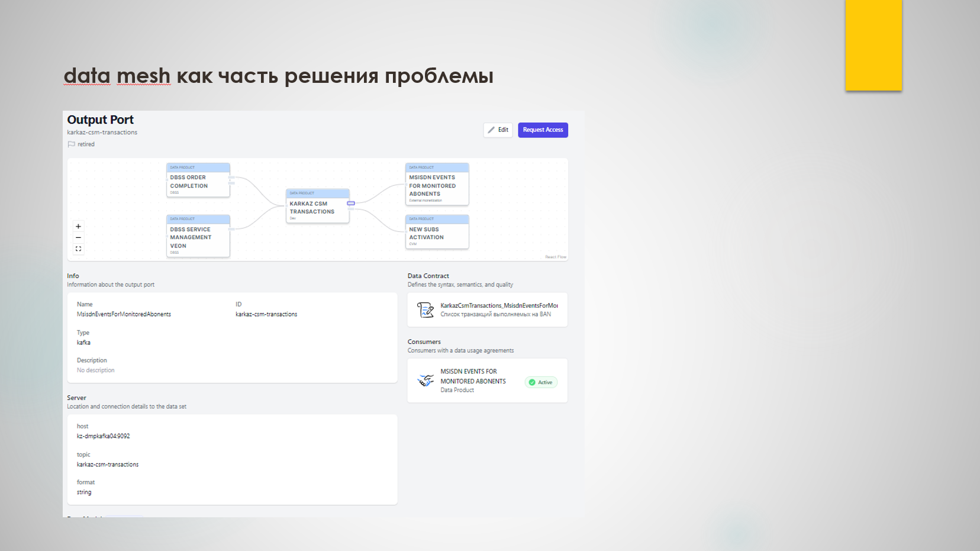Screen dimensions: 980x551
Task: Click the yellow rectangle on the slide
Action: [873, 45]
